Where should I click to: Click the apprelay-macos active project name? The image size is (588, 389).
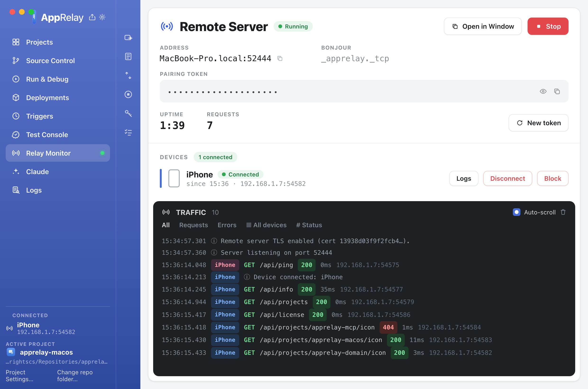click(46, 352)
